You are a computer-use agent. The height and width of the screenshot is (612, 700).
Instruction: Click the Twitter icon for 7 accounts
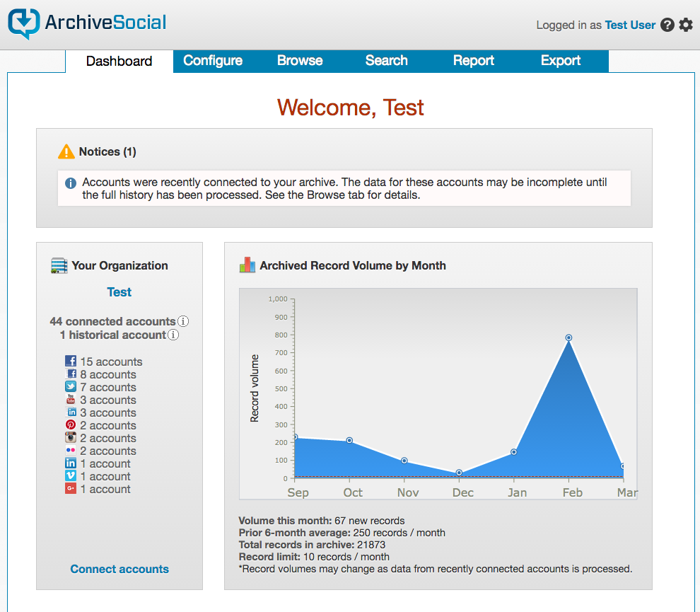point(71,386)
